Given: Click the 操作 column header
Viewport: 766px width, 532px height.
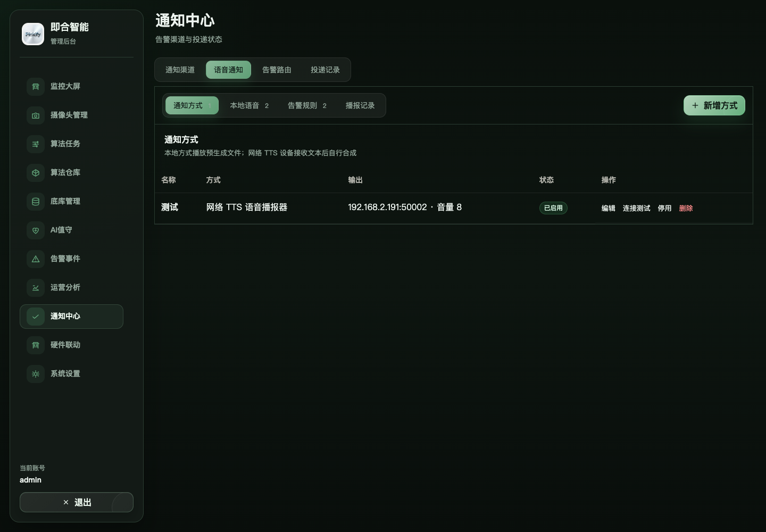Looking at the screenshot, I should pyautogui.click(x=609, y=180).
